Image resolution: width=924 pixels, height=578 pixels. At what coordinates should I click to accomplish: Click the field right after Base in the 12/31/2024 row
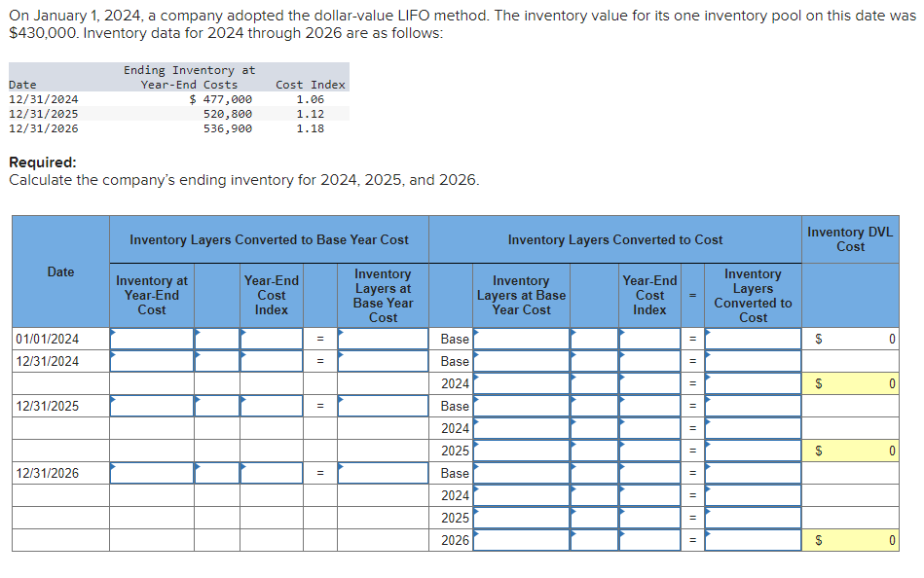pos(522,361)
